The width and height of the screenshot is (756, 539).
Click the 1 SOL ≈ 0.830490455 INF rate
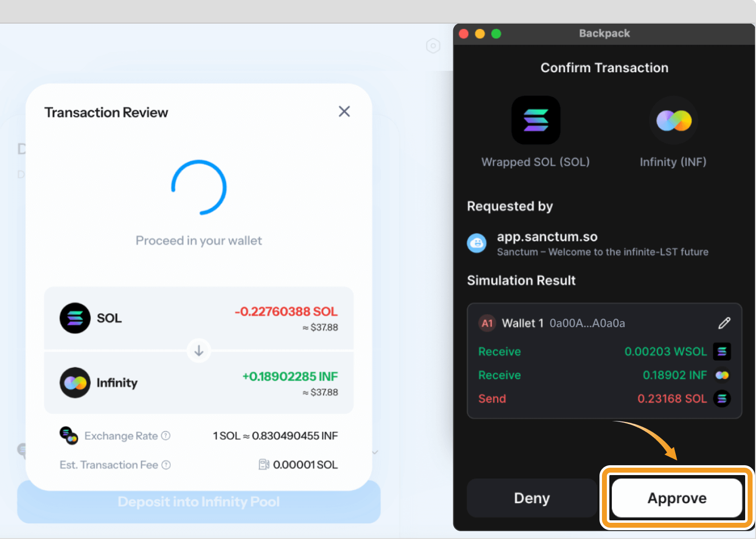coord(275,436)
